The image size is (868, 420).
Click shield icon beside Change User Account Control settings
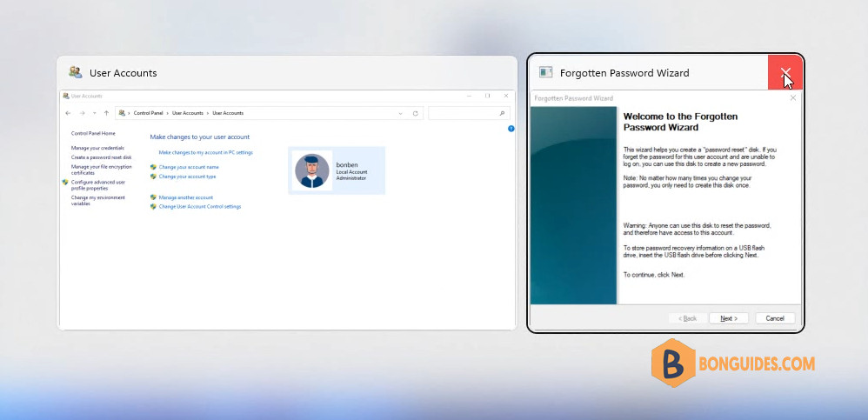pyautogui.click(x=153, y=206)
